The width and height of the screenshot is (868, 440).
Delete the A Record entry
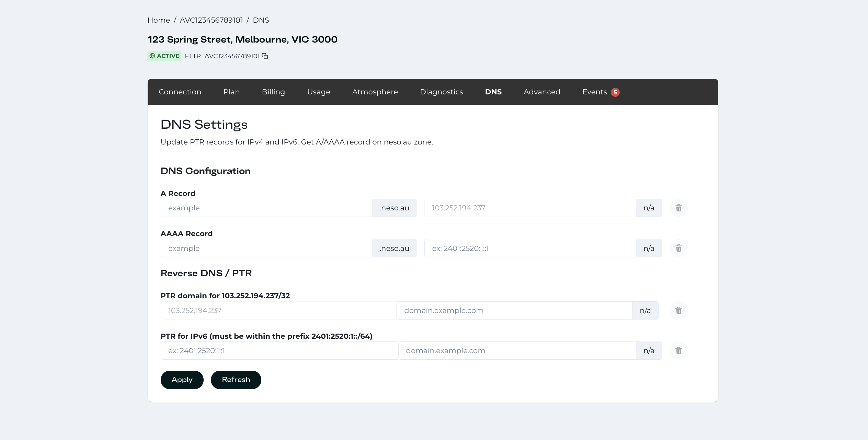pos(678,208)
